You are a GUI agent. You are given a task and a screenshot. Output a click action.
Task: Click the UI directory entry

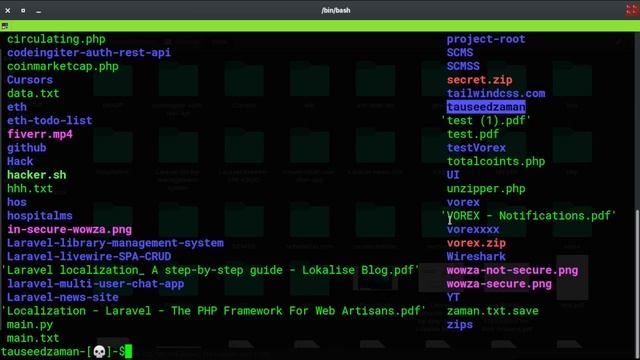tap(453, 175)
